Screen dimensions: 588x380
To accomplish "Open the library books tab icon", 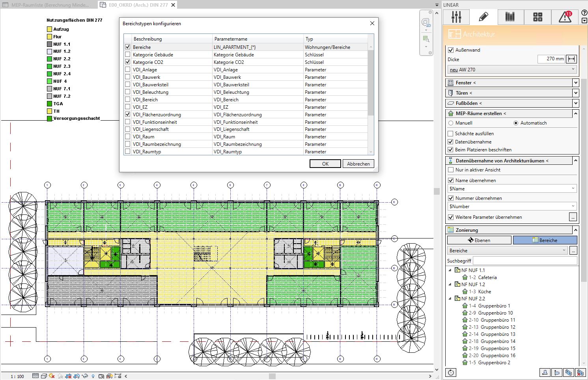I will (510, 17).
